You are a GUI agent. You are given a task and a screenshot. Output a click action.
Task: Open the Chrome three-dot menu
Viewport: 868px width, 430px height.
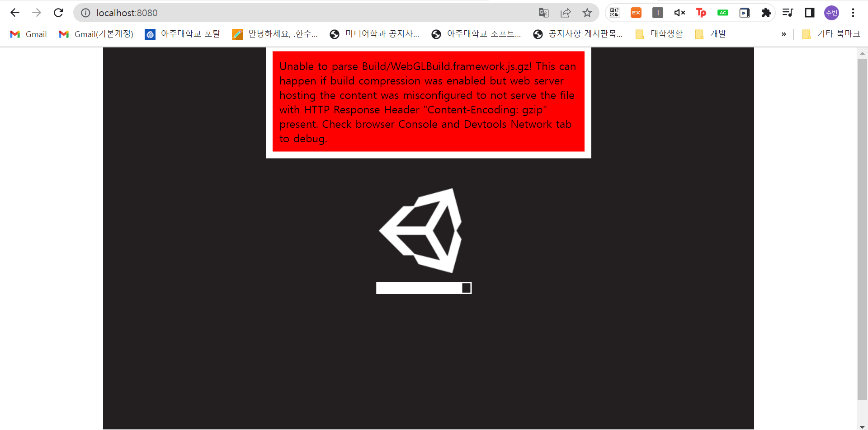pos(853,13)
